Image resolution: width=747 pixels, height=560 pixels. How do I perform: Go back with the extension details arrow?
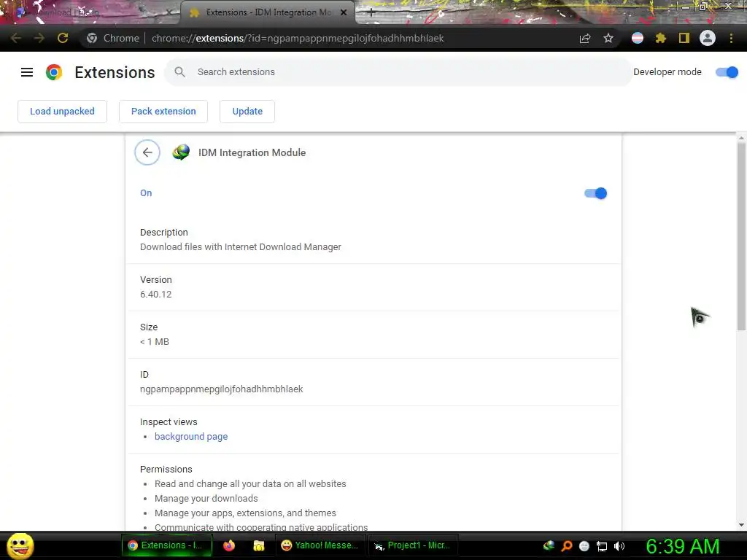[x=147, y=152]
